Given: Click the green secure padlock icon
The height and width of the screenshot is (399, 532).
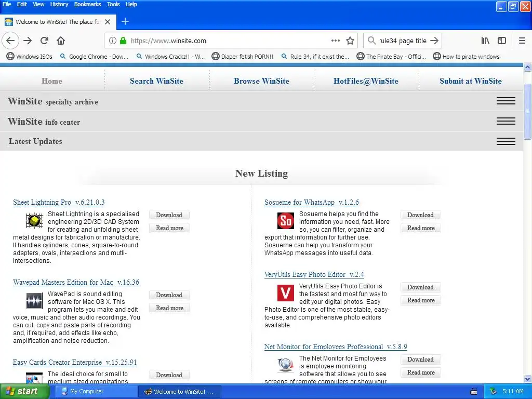Looking at the screenshot, I should pos(123,41).
